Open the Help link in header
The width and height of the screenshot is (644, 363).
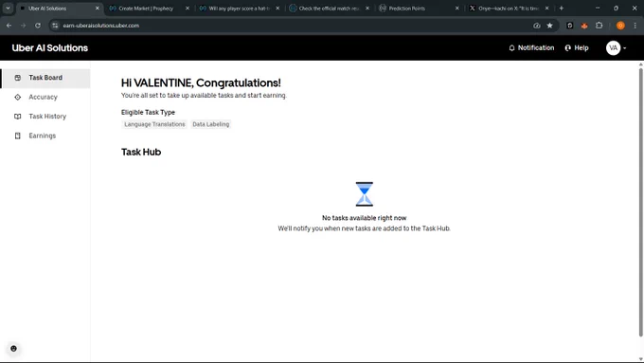[x=577, y=48]
